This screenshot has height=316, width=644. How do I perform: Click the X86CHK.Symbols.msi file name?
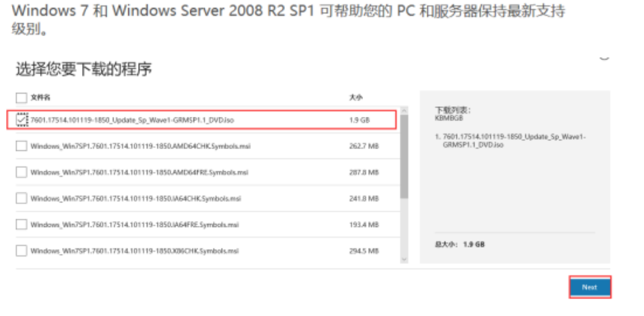pos(135,251)
